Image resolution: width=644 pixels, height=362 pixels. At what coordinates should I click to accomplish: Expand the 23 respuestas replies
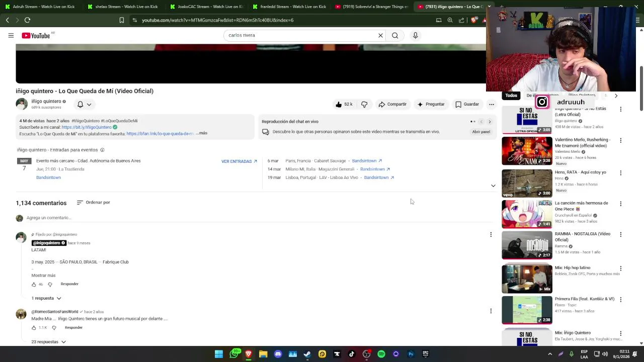pos(49,342)
